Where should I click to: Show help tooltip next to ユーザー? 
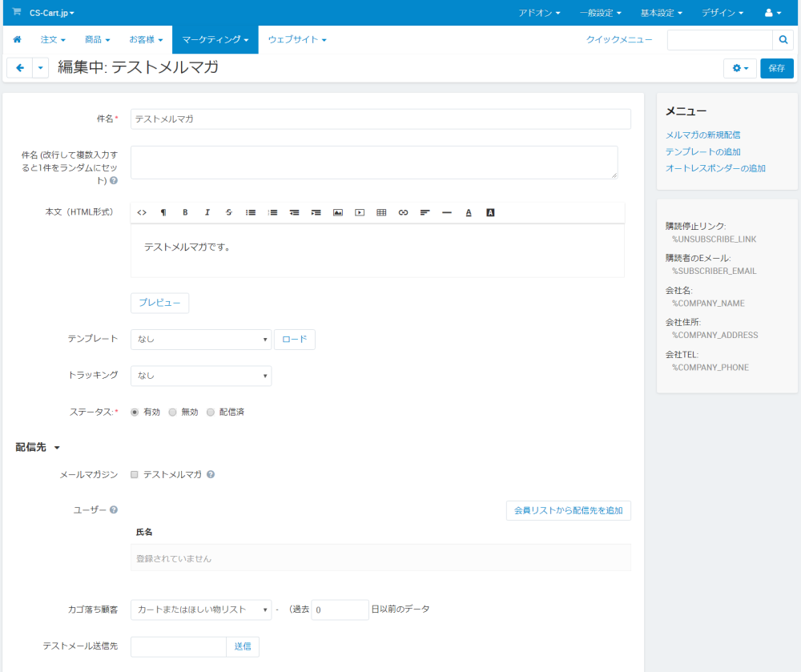[x=114, y=509]
